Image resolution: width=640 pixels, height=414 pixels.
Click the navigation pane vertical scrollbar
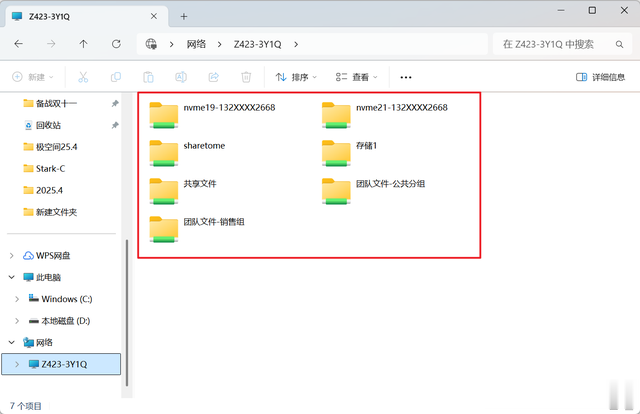[127, 312]
